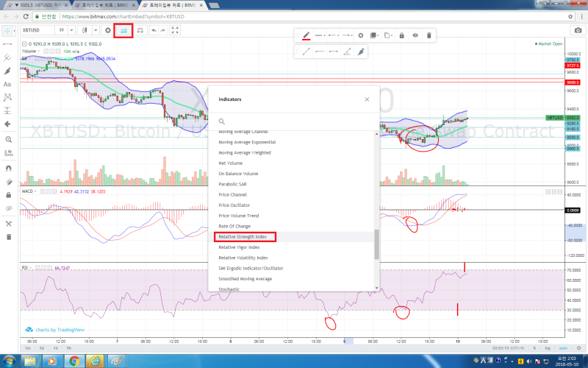Image resolution: width=588 pixels, height=368 pixels.
Task: Toggle lock all drawing tools
Action: tap(8, 195)
